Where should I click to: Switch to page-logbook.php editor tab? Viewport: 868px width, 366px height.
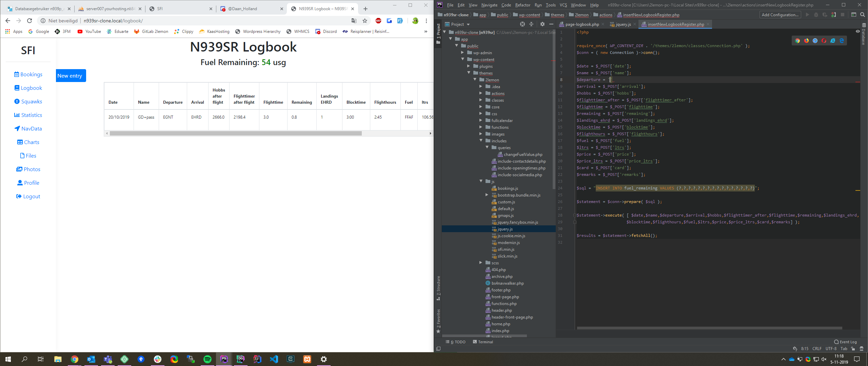(582, 24)
